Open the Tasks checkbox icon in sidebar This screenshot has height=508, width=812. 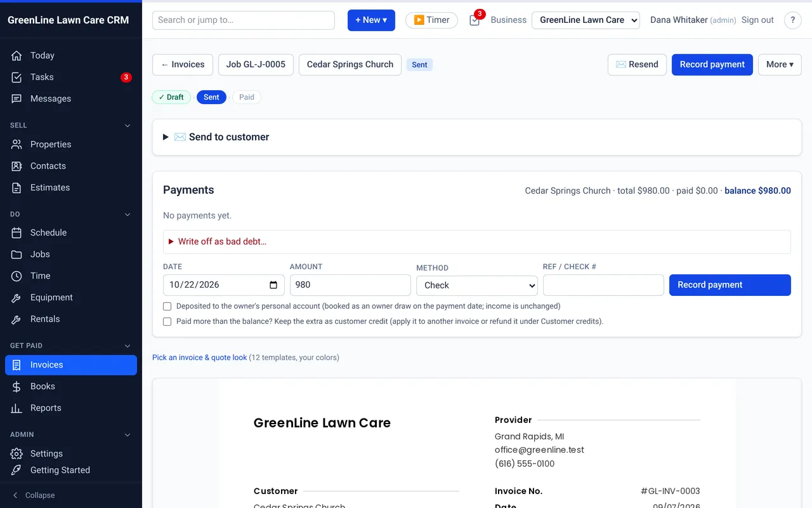(17, 77)
